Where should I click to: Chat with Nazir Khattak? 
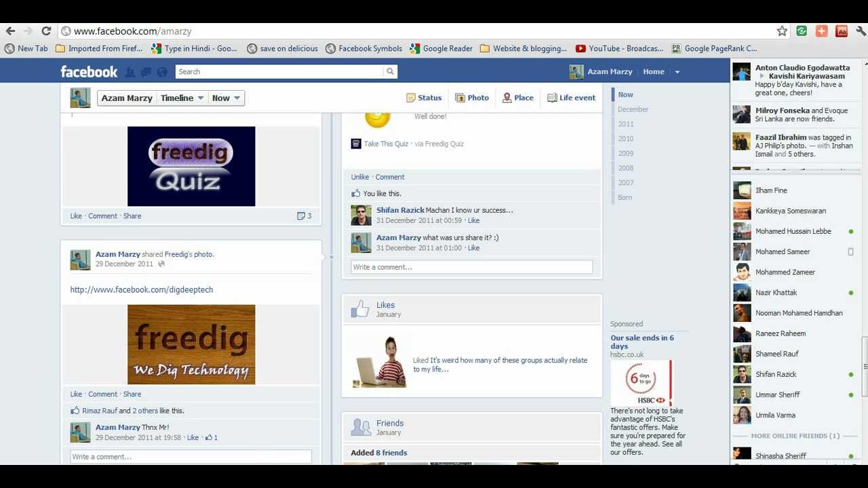[x=795, y=293]
